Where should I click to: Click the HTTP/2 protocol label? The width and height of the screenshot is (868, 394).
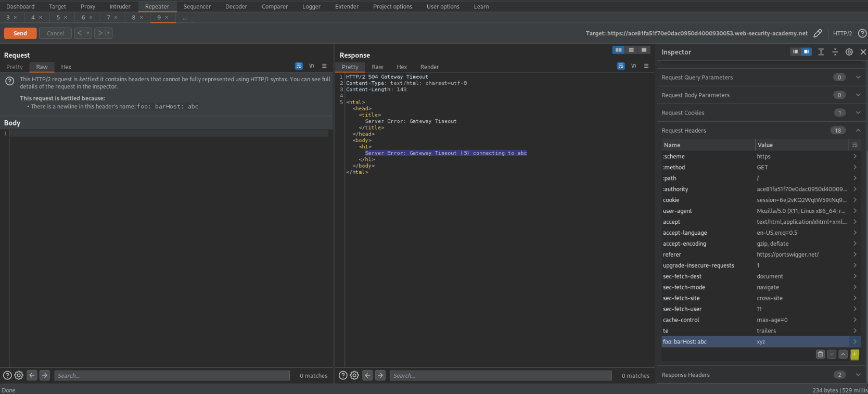(x=843, y=33)
